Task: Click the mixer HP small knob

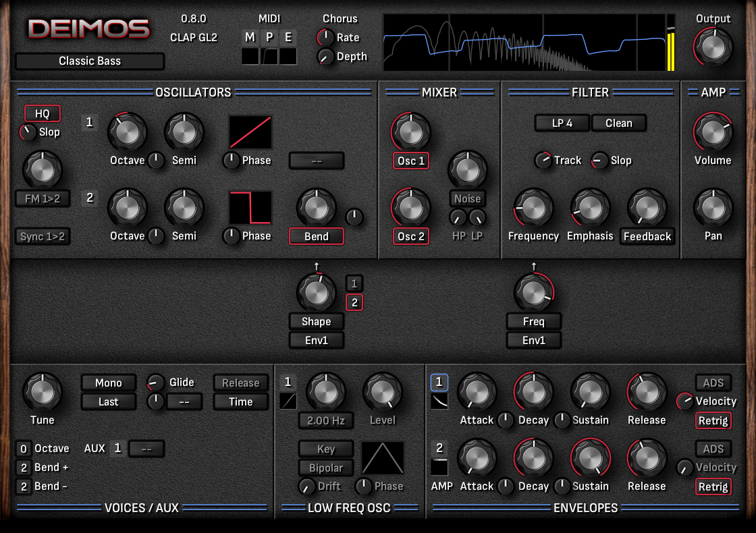Action: click(x=458, y=218)
